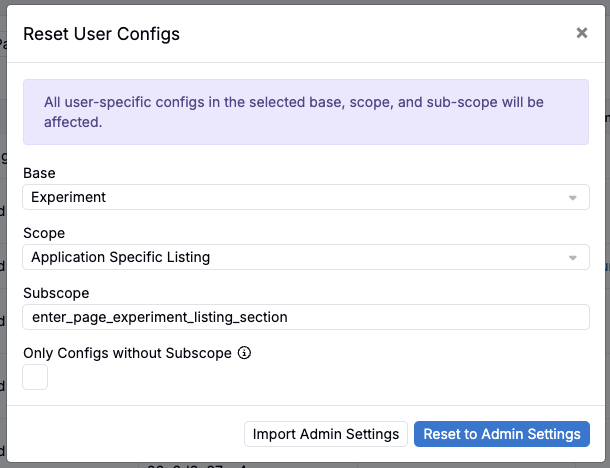
Task: Click the blue Reset to Admin Settings button
Action: (501, 434)
